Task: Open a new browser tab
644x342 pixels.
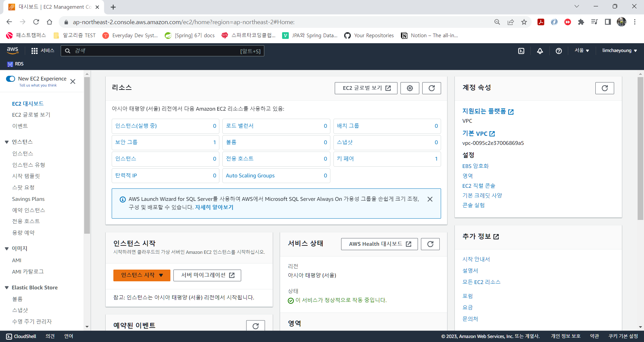Action: [113, 7]
